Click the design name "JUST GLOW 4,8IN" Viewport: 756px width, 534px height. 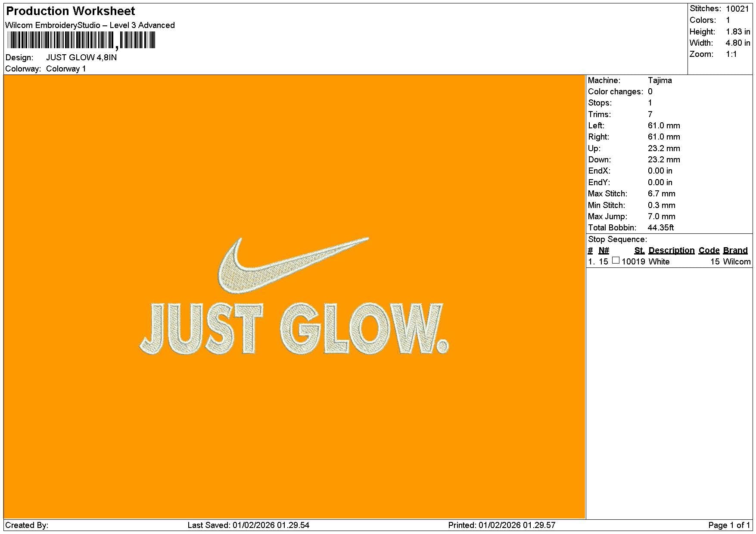coord(81,58)
